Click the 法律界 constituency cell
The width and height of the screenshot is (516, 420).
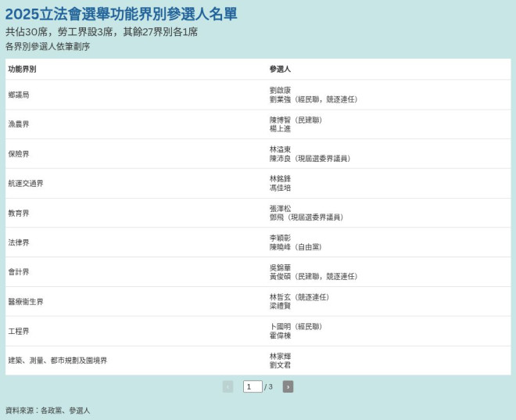[x=19, y=242]
